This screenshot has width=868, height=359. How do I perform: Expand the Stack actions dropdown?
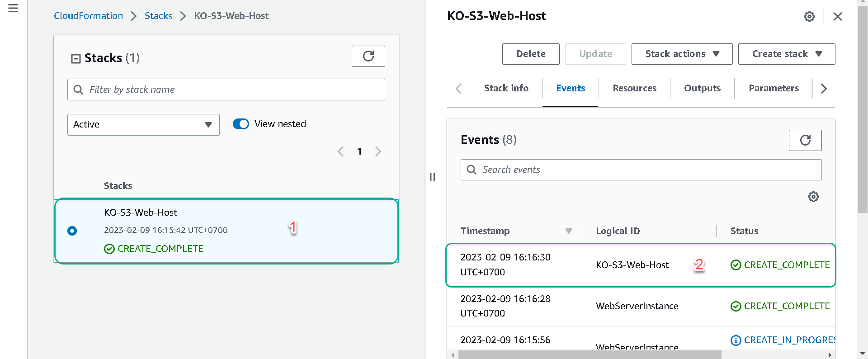(x=682, y=54)
